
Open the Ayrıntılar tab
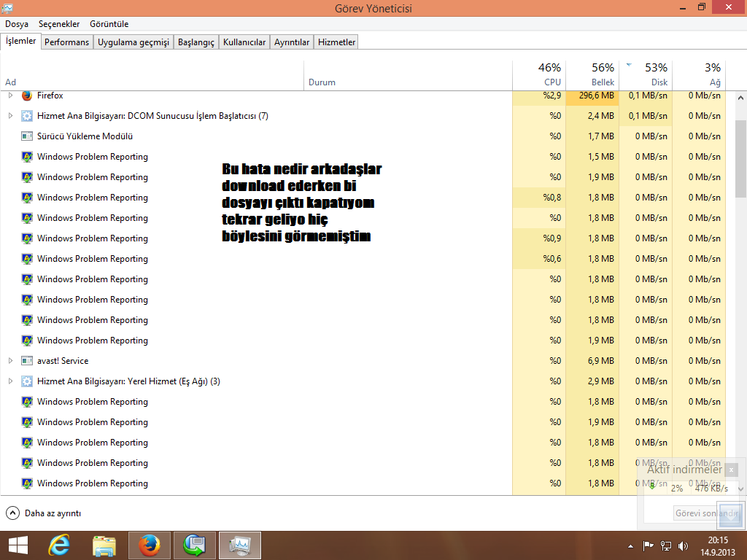pyautogui.click(x=292, y=42)
